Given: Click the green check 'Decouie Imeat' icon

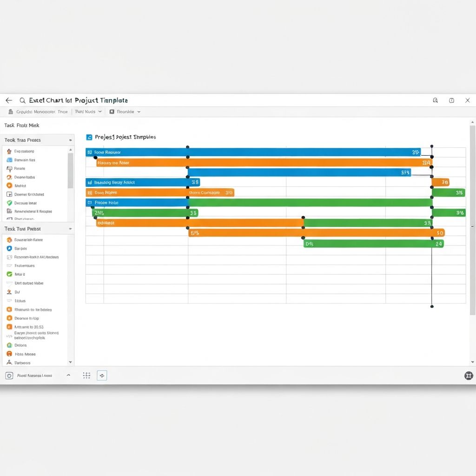Looking at the screenshot, I should click(x=9, y=203).
